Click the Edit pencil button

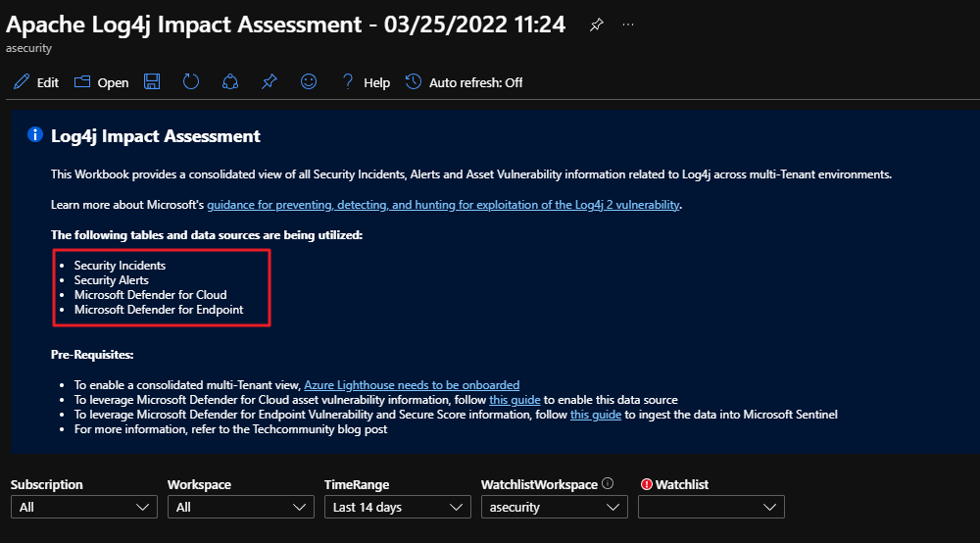pos(36,82)
